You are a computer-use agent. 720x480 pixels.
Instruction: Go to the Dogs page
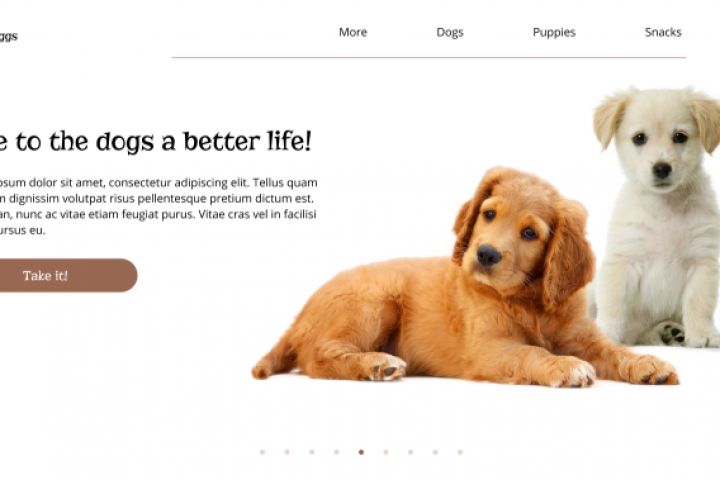click(x=450, y=33)
